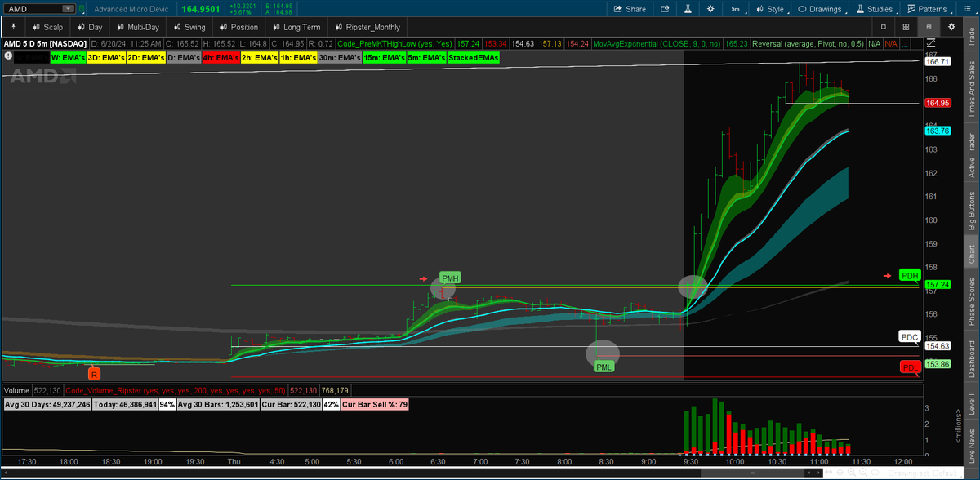
Task: Open the Drawing set: Default selector
Action: 923,473
